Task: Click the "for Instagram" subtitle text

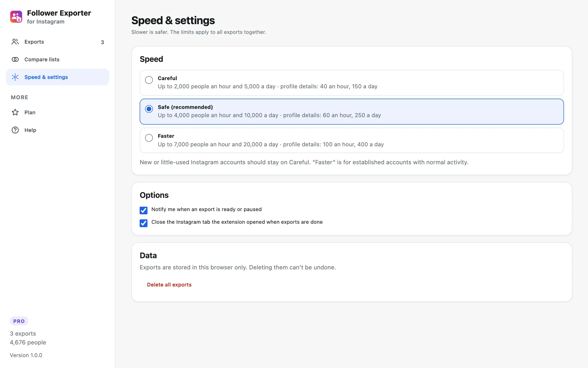Action: [46, 22]
